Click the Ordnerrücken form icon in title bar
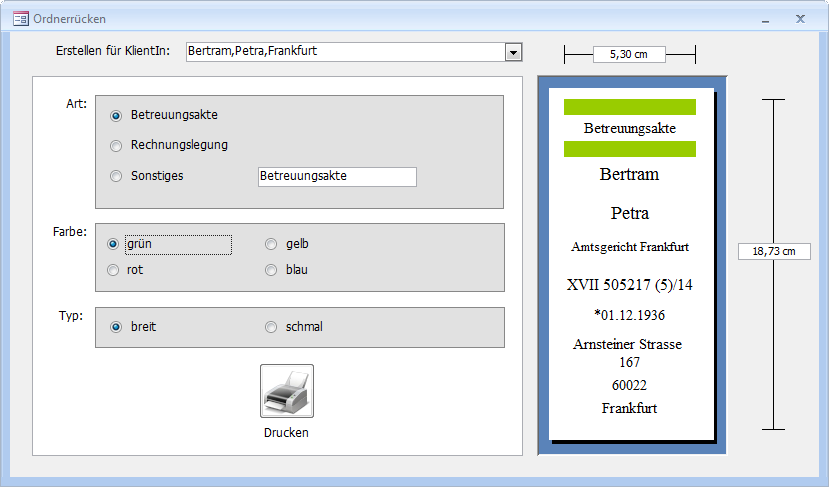829x487 pixels. (x=21, y=19)
